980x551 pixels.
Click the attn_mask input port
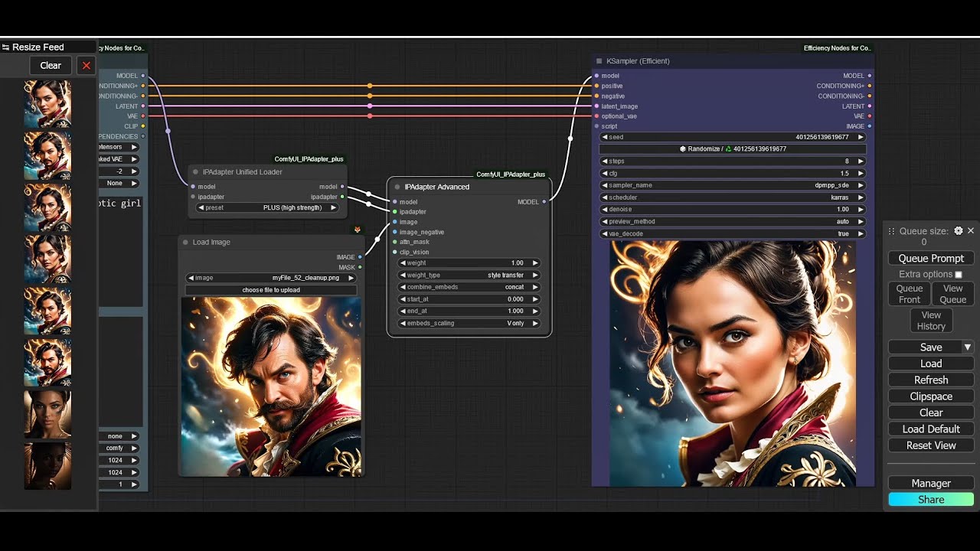pyautogui.click(x=394, y=242)
